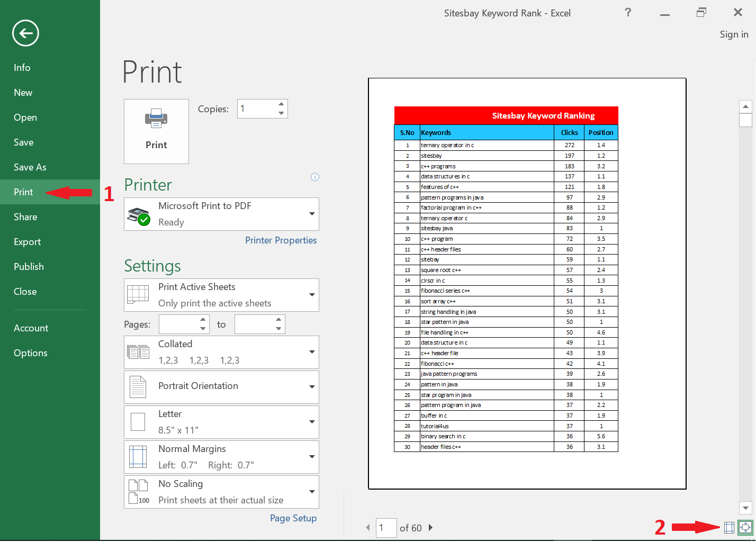
Task: Decrease Pages to value spinner
Action: [278, 329]
